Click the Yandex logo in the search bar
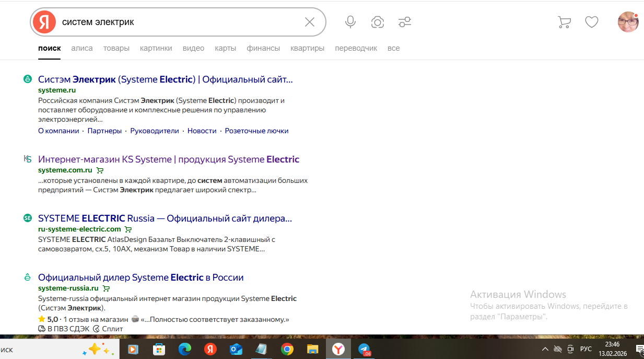644x359 pixels. coord(44,22)
